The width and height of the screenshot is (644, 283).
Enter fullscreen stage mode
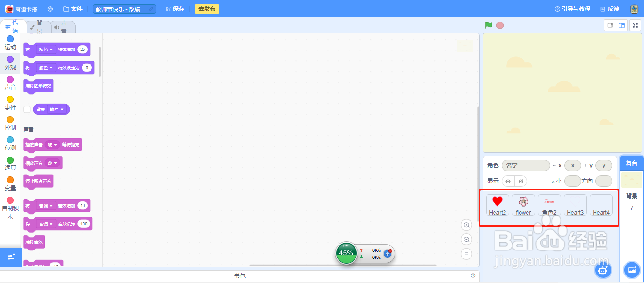[x=635, y=25]
